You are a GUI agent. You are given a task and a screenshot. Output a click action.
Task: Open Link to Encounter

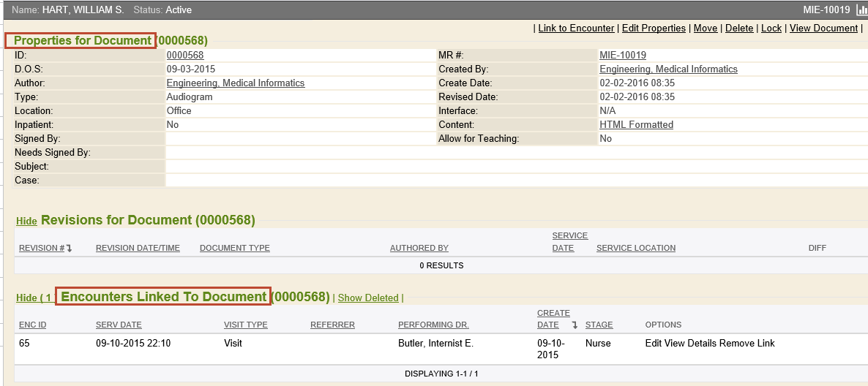pos(576,29)
